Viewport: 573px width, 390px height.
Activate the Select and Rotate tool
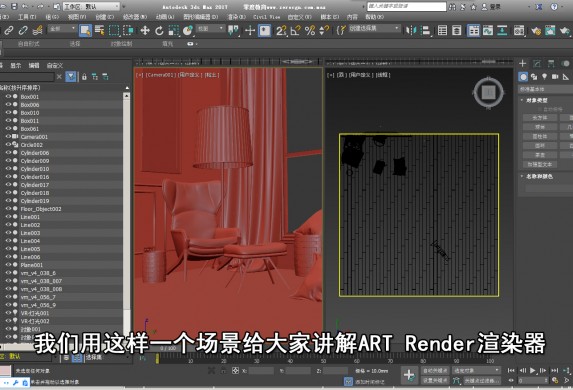(159, 30)
